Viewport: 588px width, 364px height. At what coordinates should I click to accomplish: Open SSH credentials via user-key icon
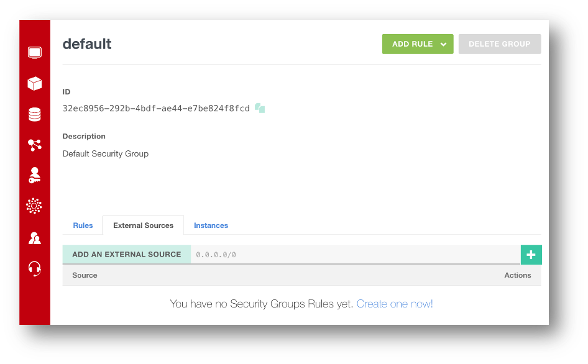pyautogui.click(x=35, y=176)
